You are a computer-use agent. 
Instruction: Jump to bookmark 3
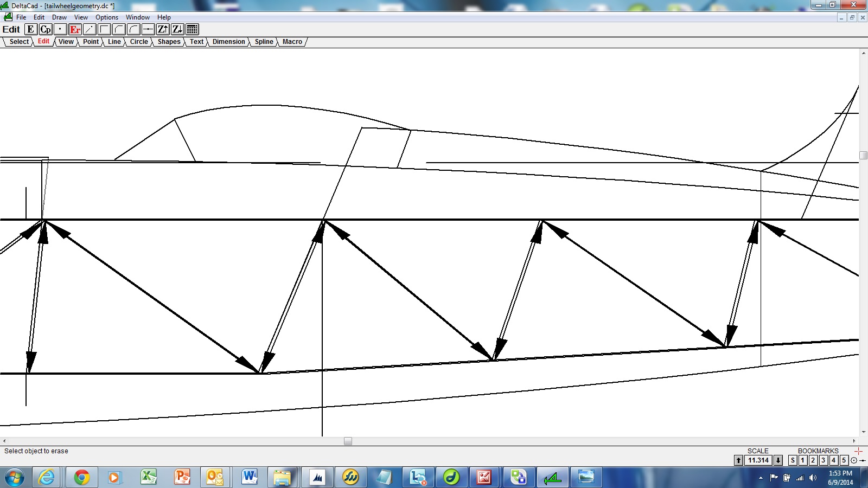point(824,460)
